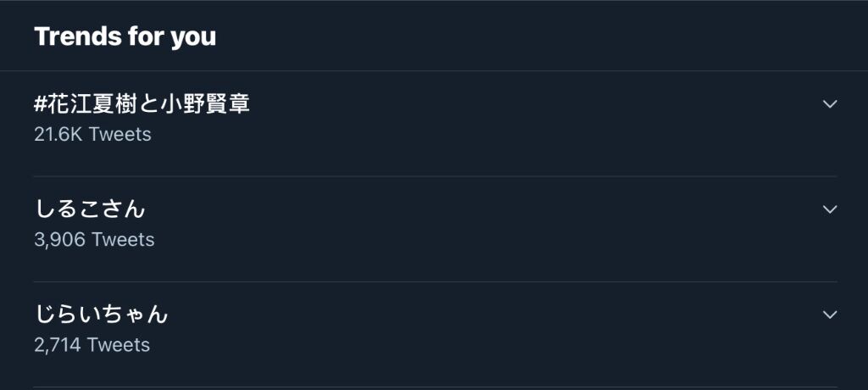
Task: Select the second trend row, しるこさん
Action: click(x=434, y=229)
